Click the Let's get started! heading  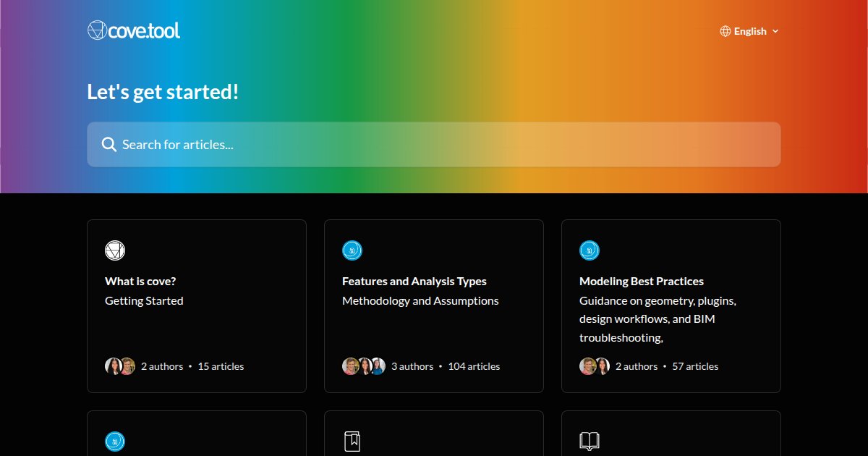click(163, 92)
